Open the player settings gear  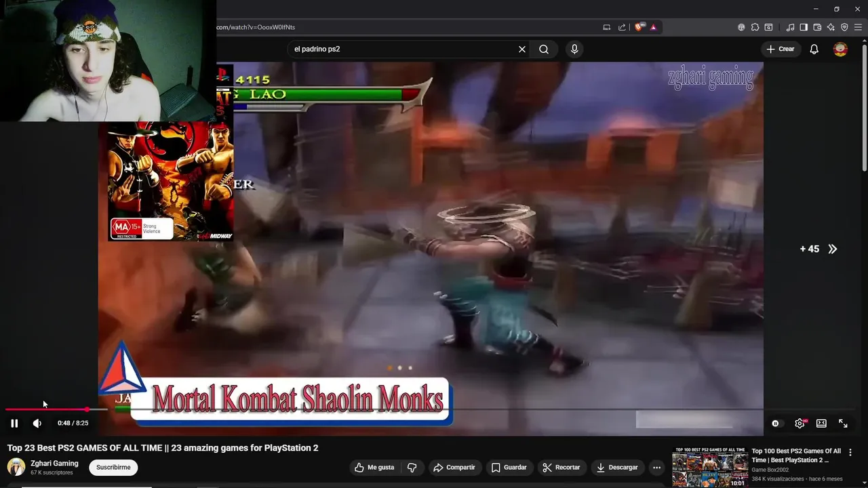800,423
